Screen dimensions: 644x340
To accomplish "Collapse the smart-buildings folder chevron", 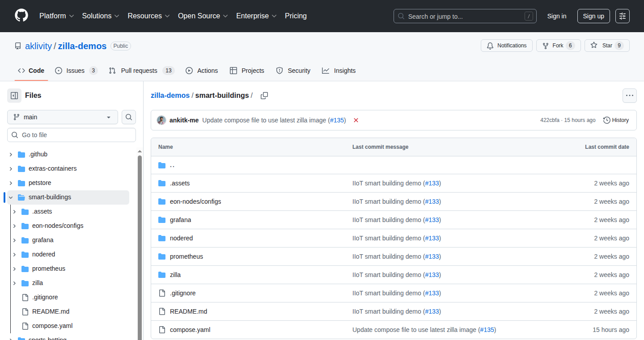I will pos(11,197).
